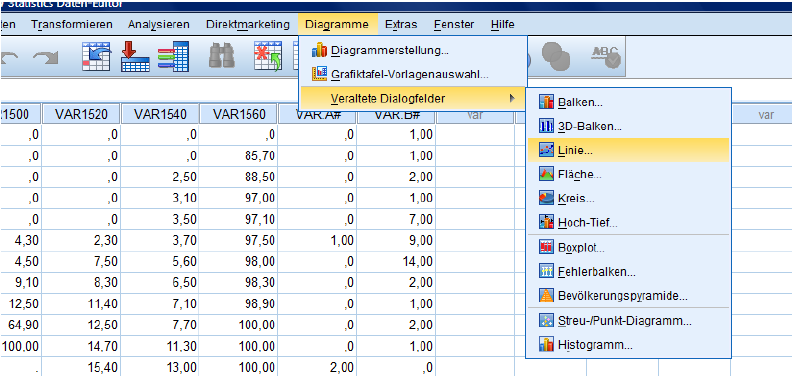Click cell 9,00 in VAR.B#
The width and height of the screenshot is (797, 379).
396,240
